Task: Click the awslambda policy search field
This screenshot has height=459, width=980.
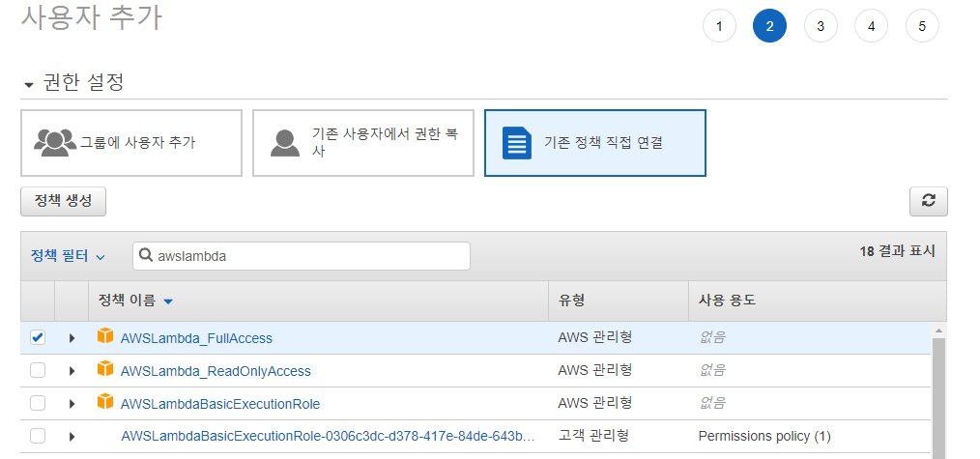Action: (302, 256)
